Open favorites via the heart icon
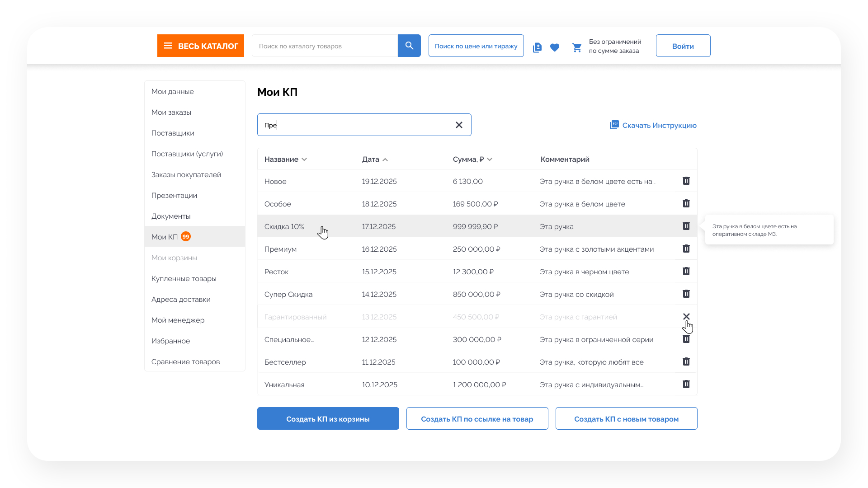This screenshot has height=488, width=868. 555,47
